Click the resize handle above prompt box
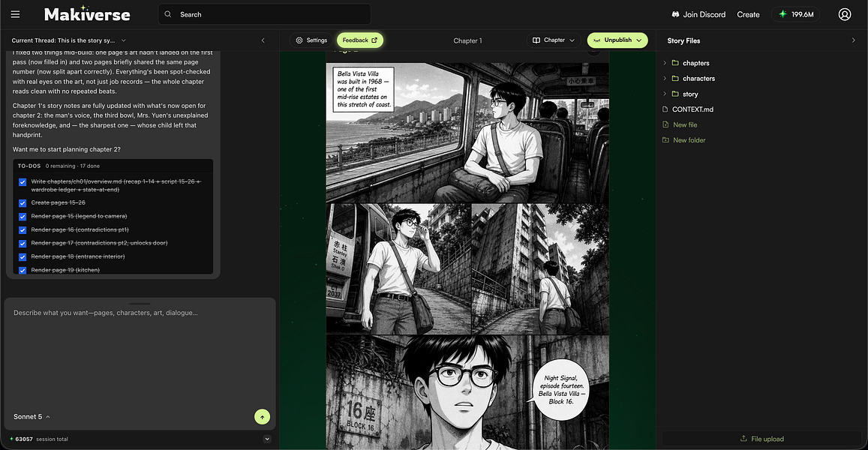Screen dimensions: 868x450 140,303
